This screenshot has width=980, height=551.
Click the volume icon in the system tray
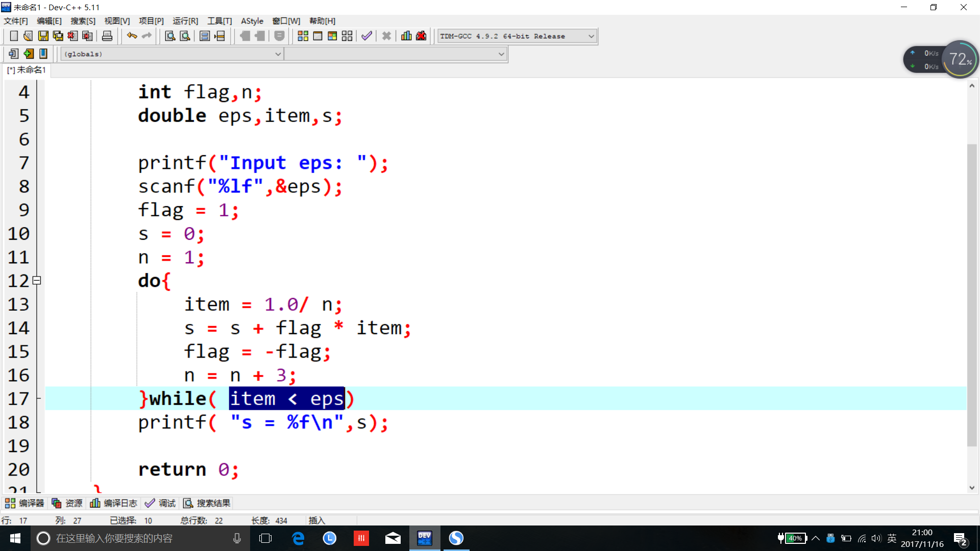pos(876,538)
